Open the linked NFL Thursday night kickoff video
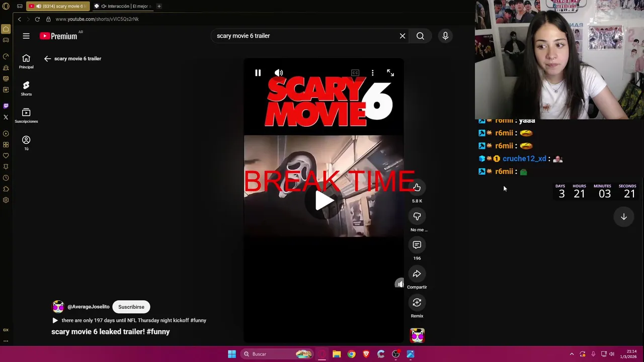644x362 pixels. (129, 320)
